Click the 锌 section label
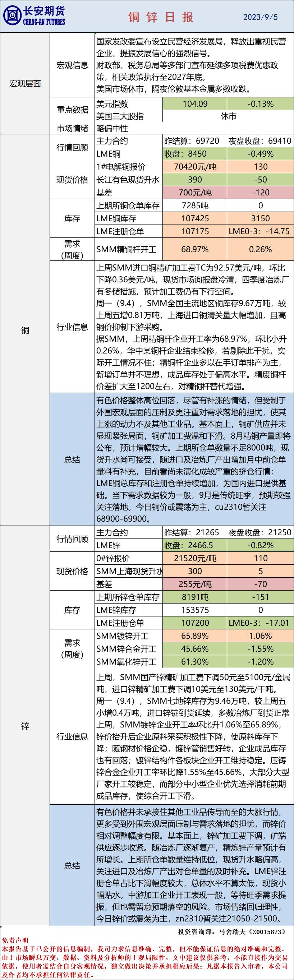294x980 pixels. (x=25, y=726)
